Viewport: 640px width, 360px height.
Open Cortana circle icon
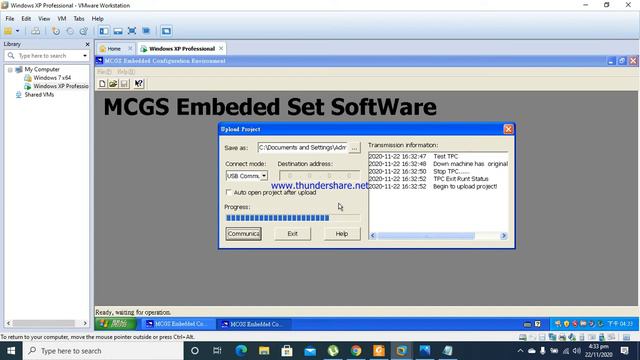[x=195, y=351]
